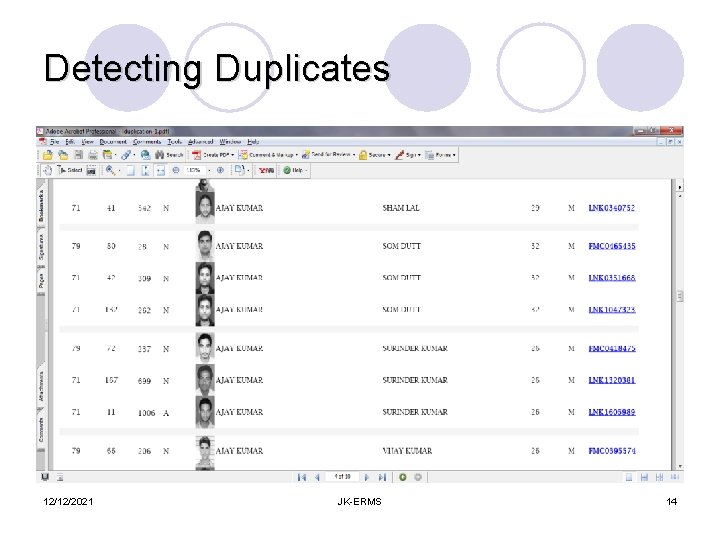The height and width of the screenshot is (540, 720).
Task: Switch to continuous facing layout
Action: tap(659, 478)
